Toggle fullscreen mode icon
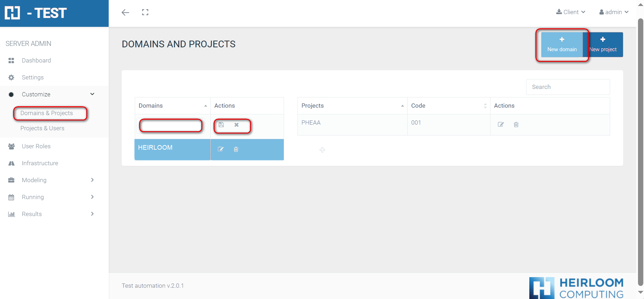 point(145,12)
